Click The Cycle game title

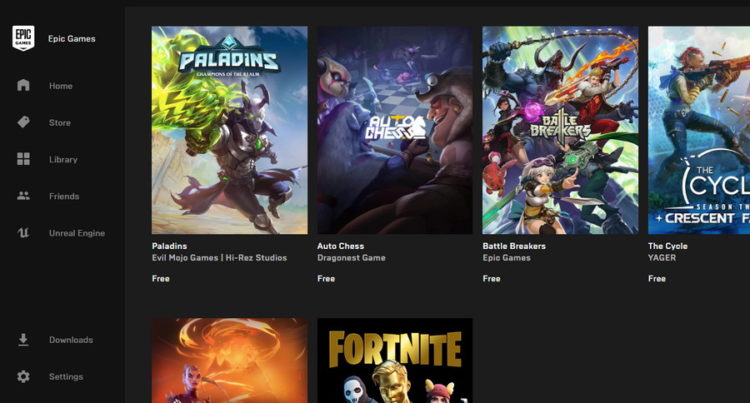667,246
